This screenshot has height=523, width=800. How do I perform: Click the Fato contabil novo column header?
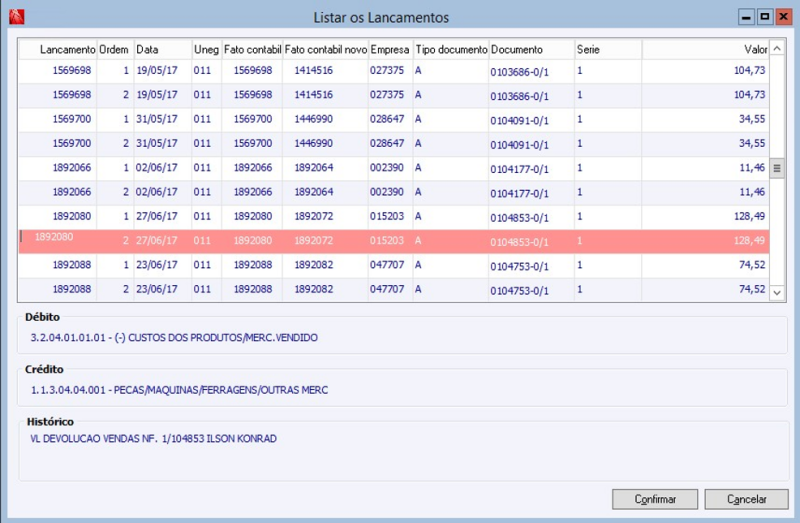pyautogui.click(x=326, y=49)
